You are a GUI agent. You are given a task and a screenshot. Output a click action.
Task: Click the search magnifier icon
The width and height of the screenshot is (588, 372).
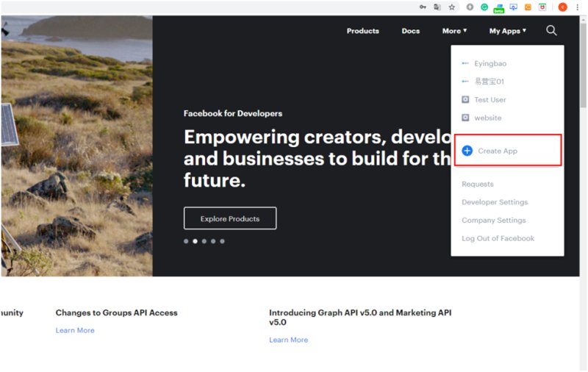pyautogui.click(x=551, y=31)
